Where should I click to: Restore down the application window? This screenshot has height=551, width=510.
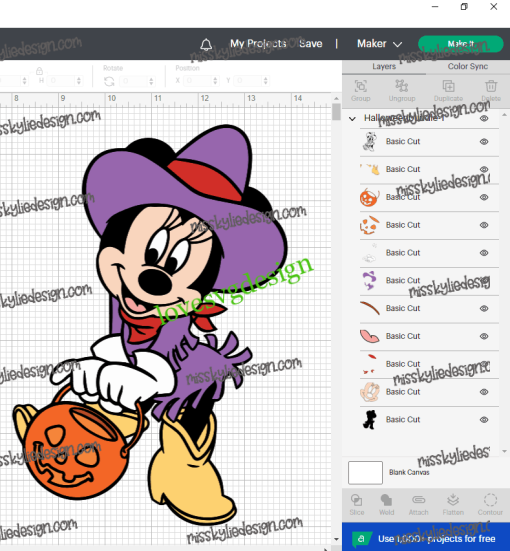(464, 7)
